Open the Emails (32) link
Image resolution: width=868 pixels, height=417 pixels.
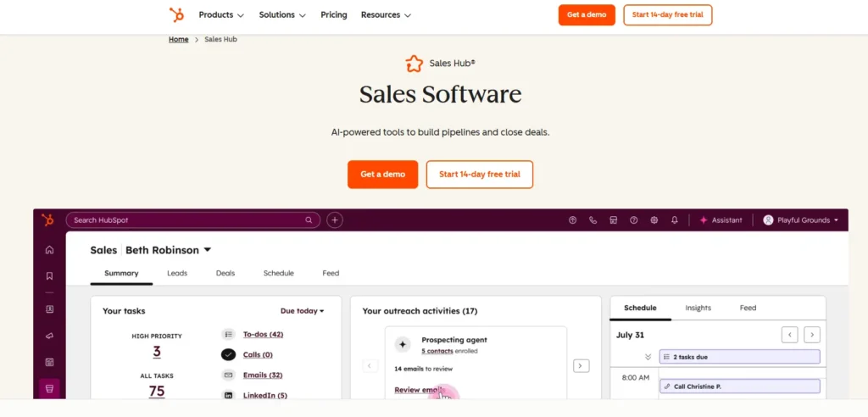(263, 375)
